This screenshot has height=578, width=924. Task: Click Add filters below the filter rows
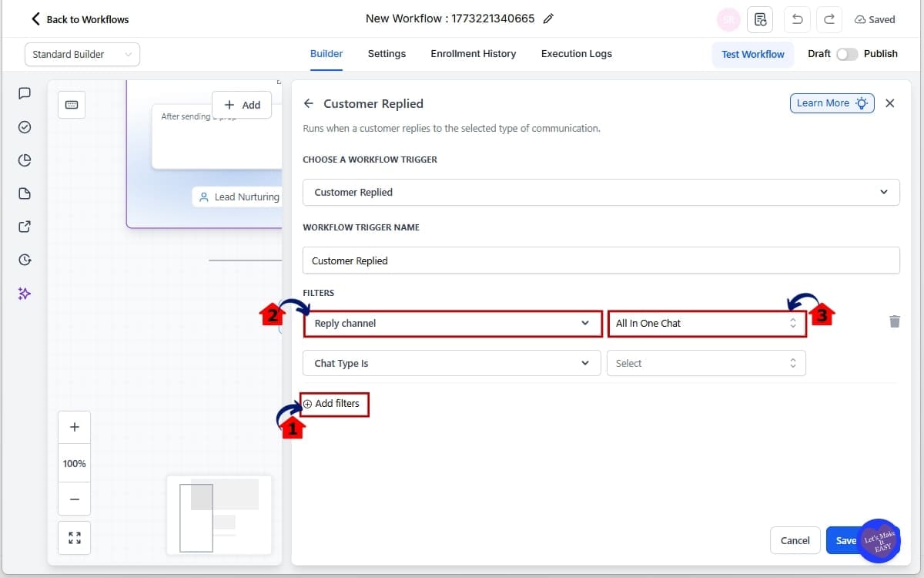click(333, 403)
